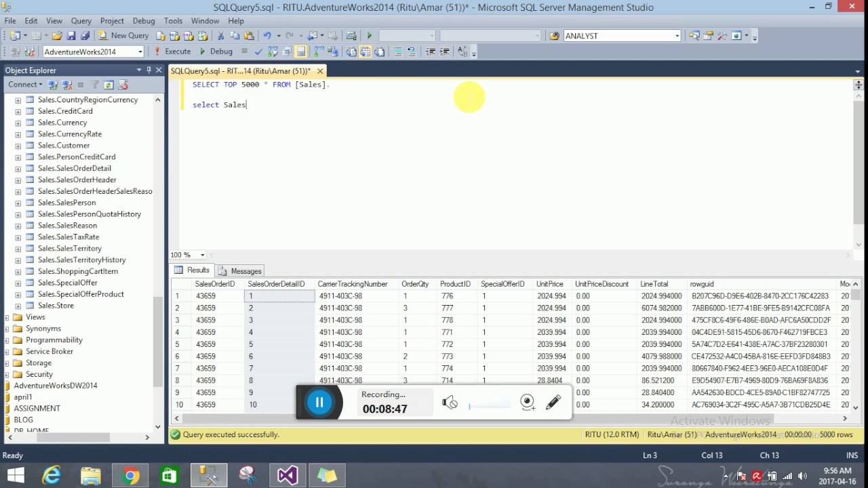The image size is (868, 488).
Task: Expand the Sales.Store table node
Action: (18, 306)
